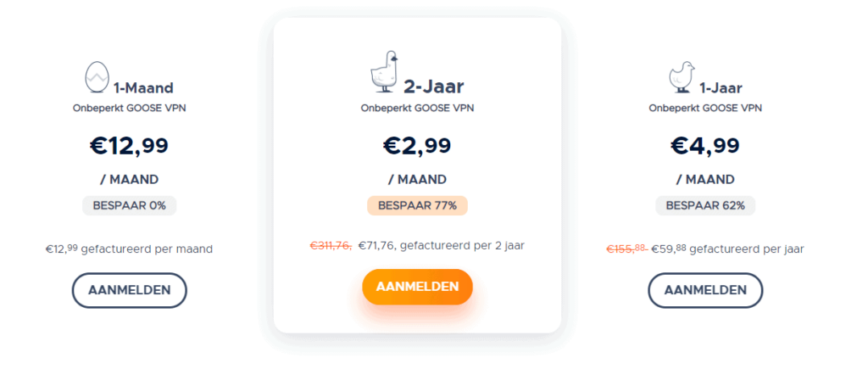Choose AANMELDEN under the 1-Jaar plan

coord(705,290)
